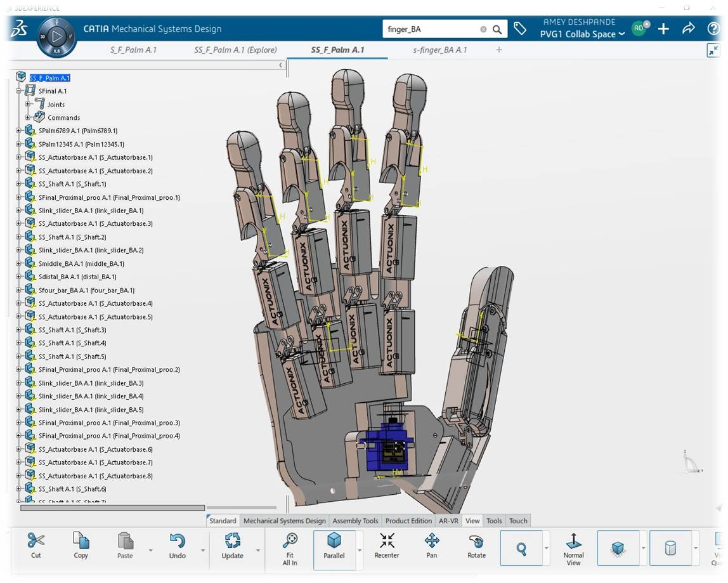Open the Standard toolbar tab
This screenshot has width=728, height=583.
tap(223, 521)
